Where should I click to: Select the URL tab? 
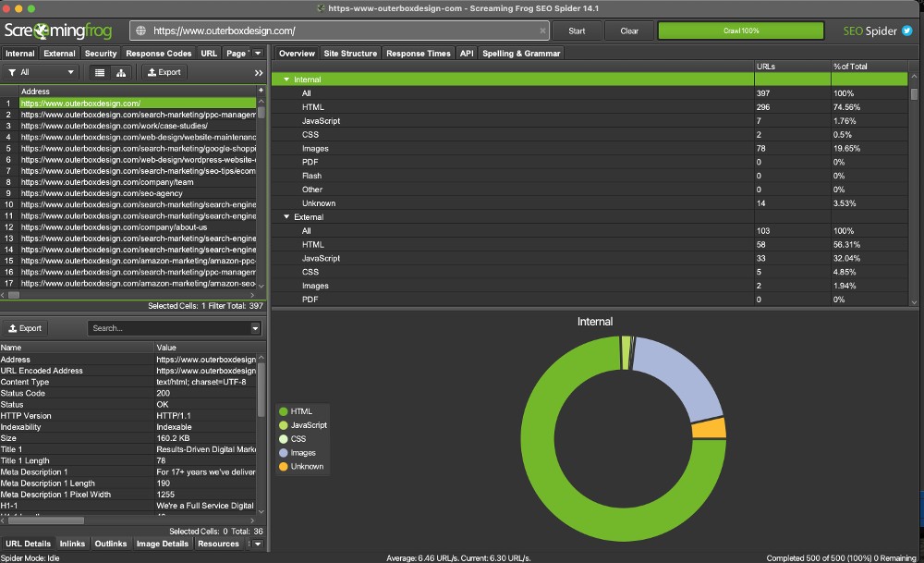click(209, 53)
